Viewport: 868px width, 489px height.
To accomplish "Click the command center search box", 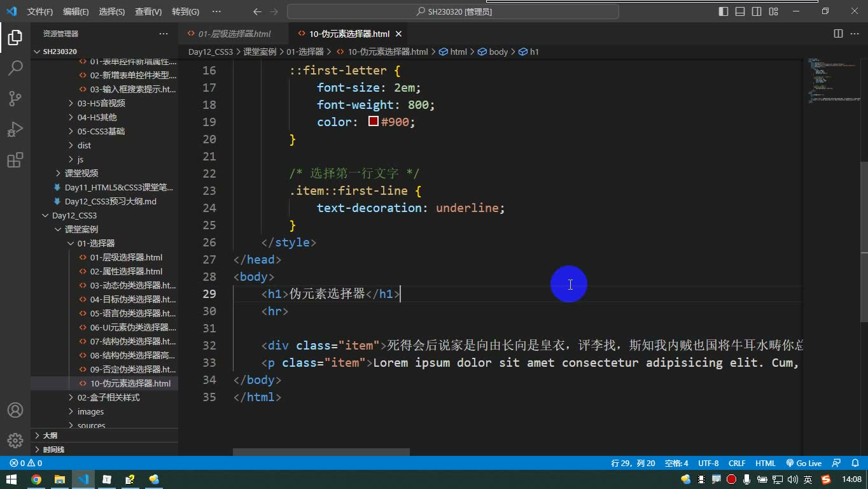I will 453,11.
